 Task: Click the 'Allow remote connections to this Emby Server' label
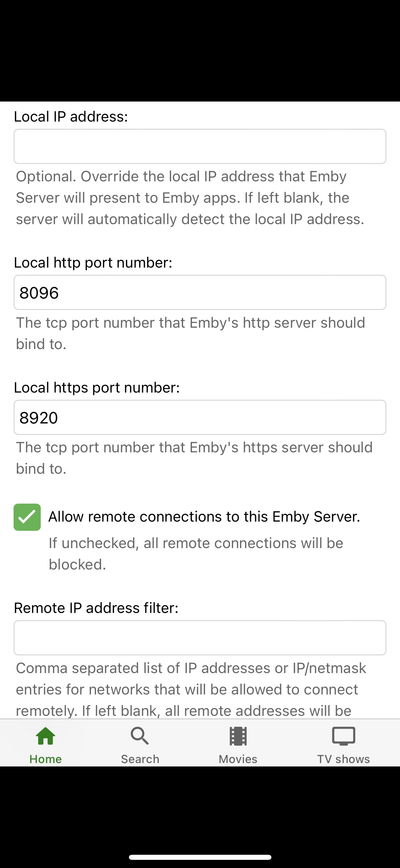(204, 517)
